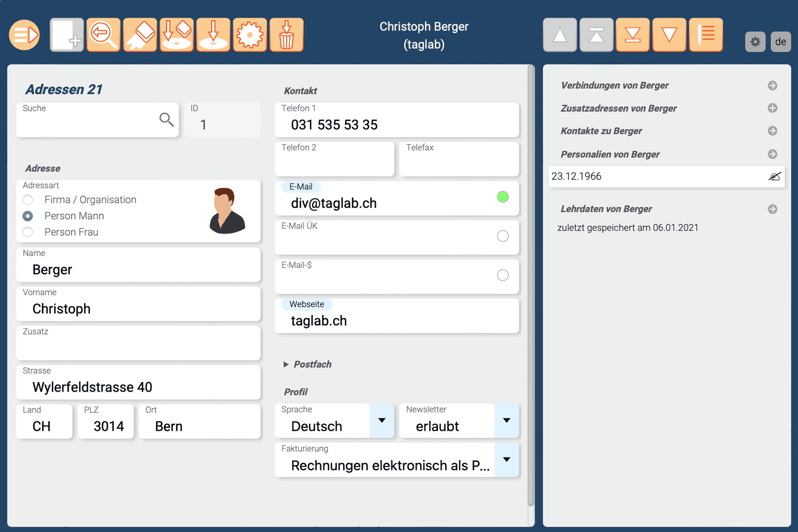The width and height of the screenshot is (798, 532).
Task: Select Person Frau radio button
Action: click(x=28, y=232)
